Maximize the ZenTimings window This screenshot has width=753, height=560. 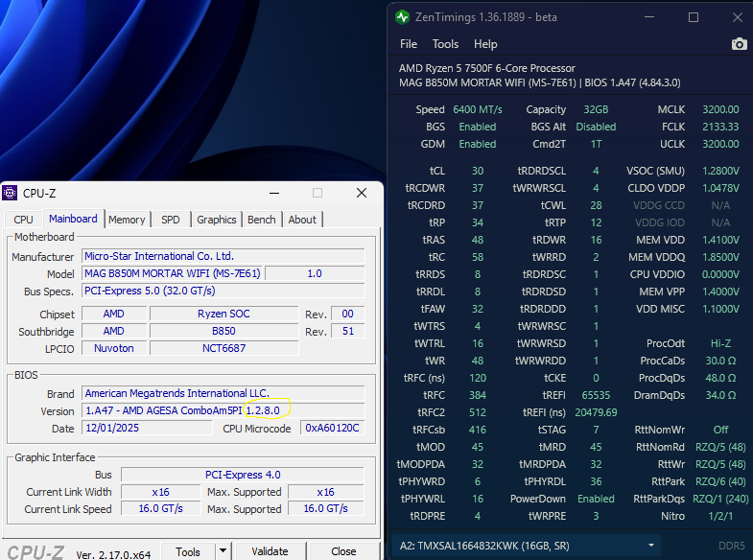click(694, 17)
